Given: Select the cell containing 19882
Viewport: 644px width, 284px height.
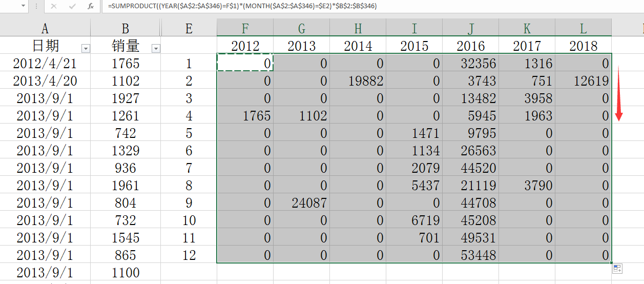Looking at the screenshot, I should pyautogui.click(x=358, y=80).
